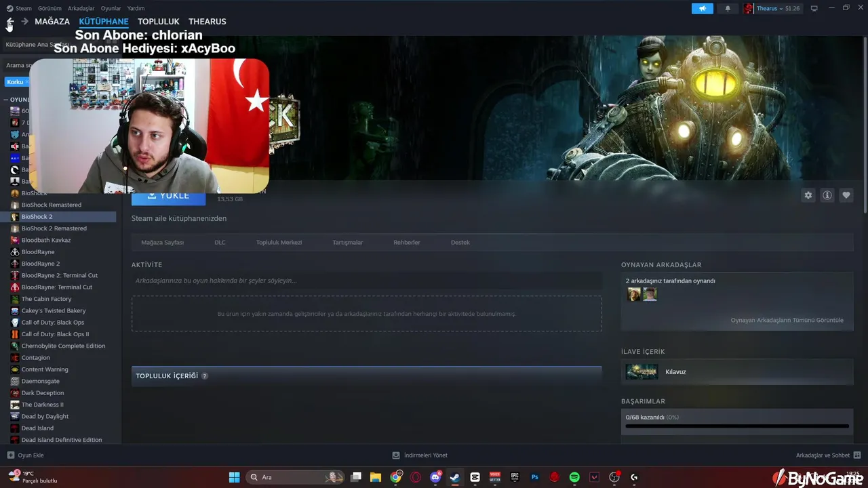Remove the Korku filter tag
This screenshot has height=488, width=868.
point(27,81)
